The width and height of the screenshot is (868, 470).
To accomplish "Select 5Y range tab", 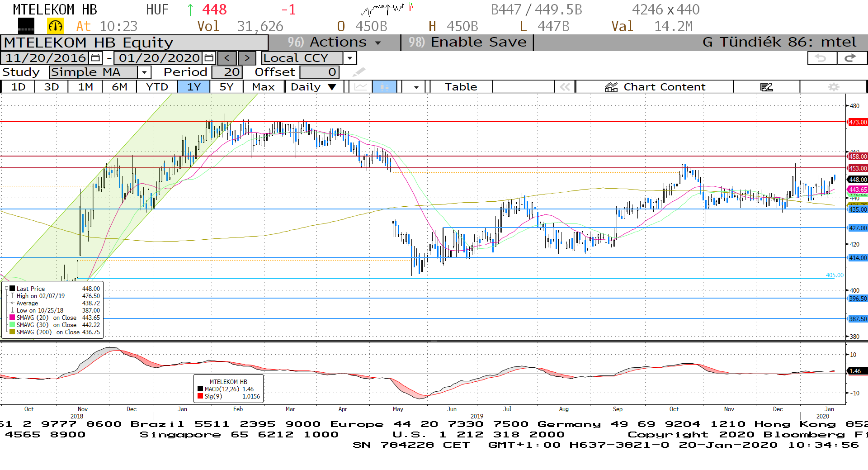I will pos(226,87).
